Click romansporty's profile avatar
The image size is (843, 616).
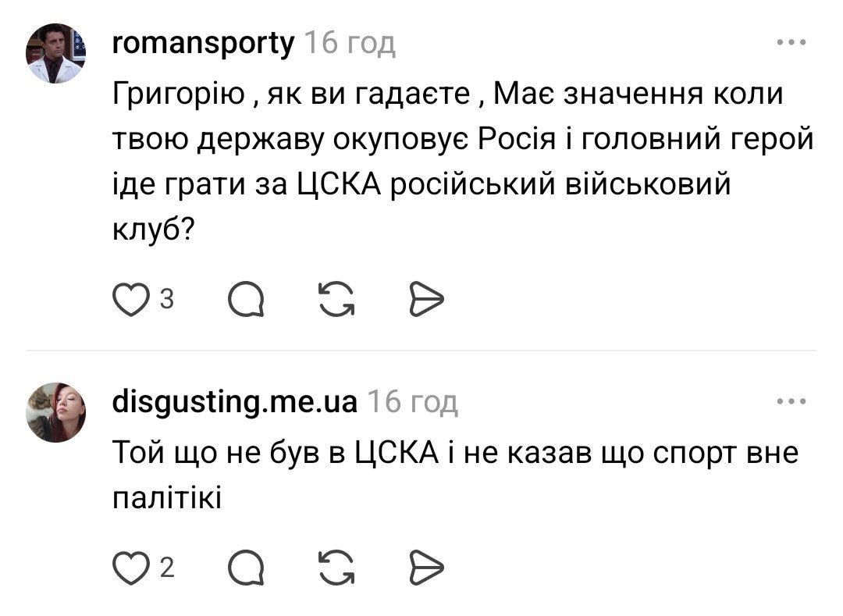click(57, 53)
